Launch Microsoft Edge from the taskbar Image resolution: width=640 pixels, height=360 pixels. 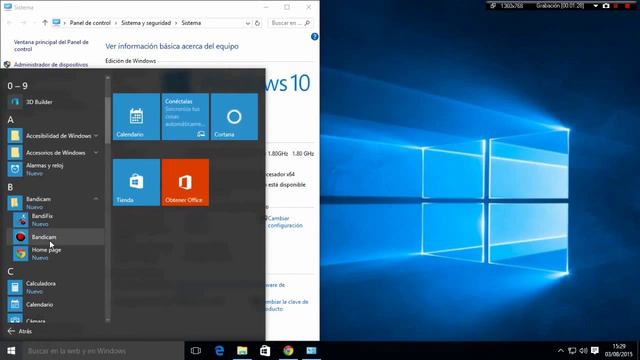click(x=220, y=351)
